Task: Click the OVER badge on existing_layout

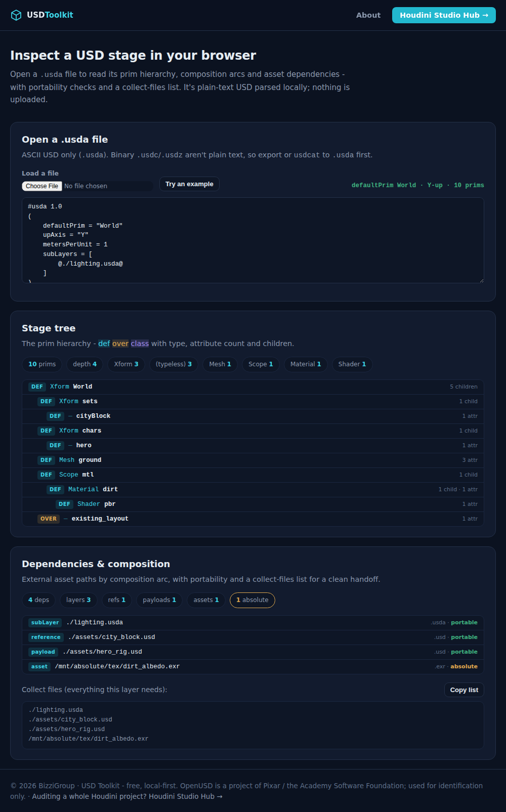Action: pos(49,519)
